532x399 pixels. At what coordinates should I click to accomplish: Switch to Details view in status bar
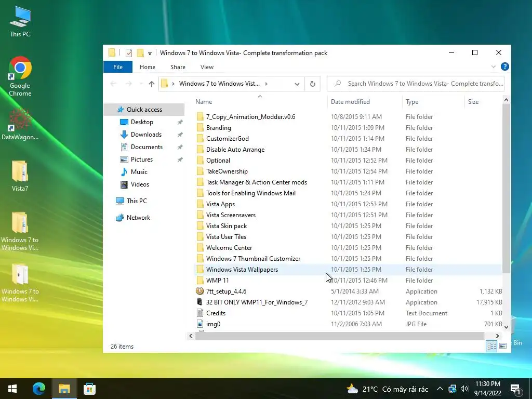pos(491,346)
